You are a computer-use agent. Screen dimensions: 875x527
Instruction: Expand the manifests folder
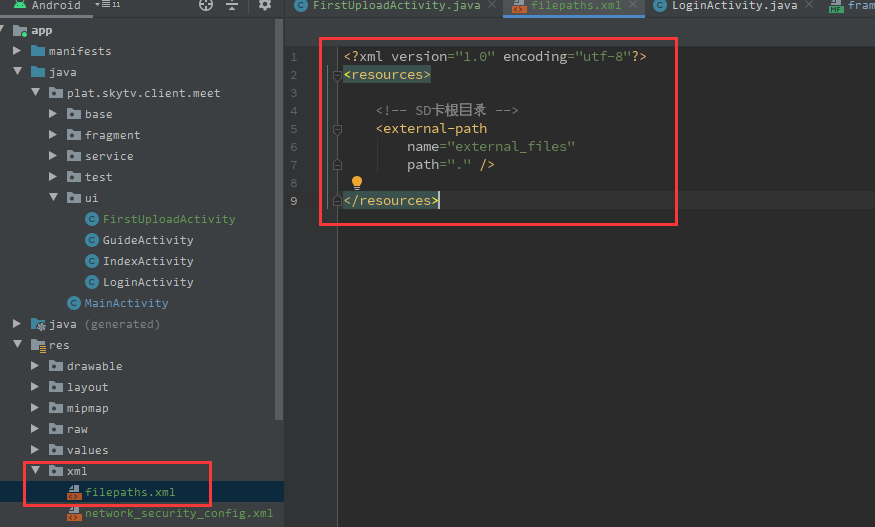click(x=17, y=51)
